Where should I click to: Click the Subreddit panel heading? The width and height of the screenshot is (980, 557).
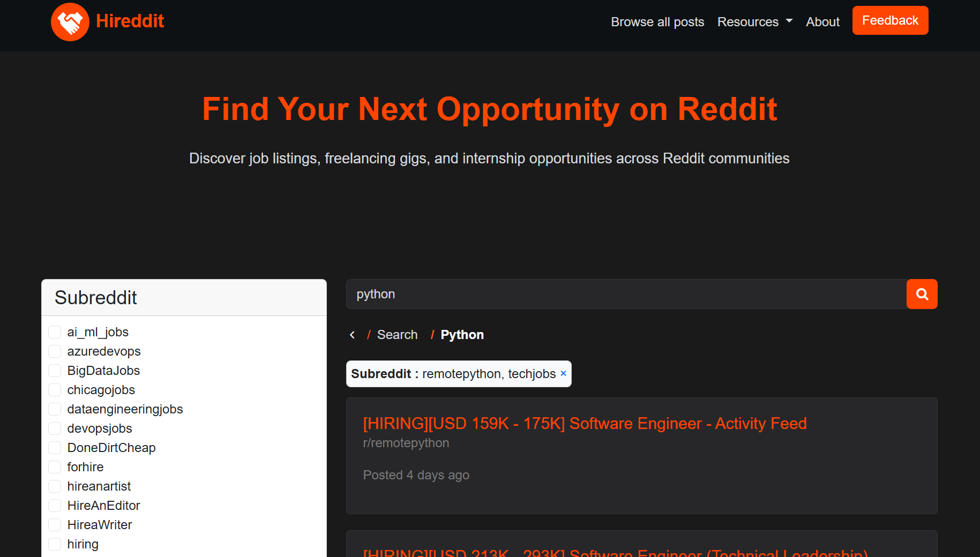(x=96, y=297)
